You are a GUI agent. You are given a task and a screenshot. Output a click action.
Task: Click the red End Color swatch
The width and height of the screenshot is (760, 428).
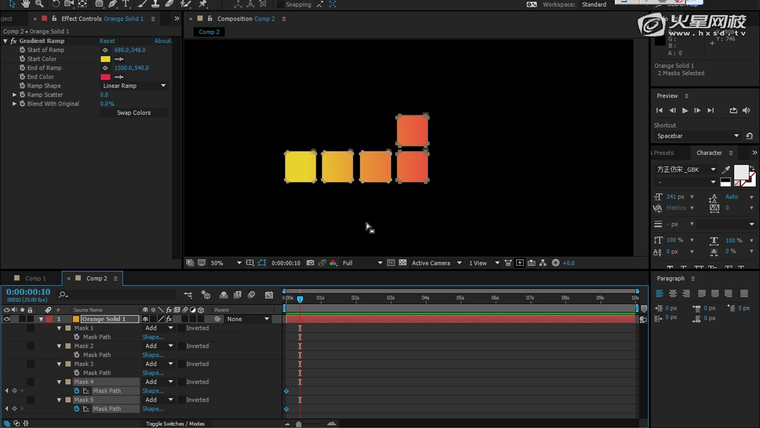[x=105, y=77]
